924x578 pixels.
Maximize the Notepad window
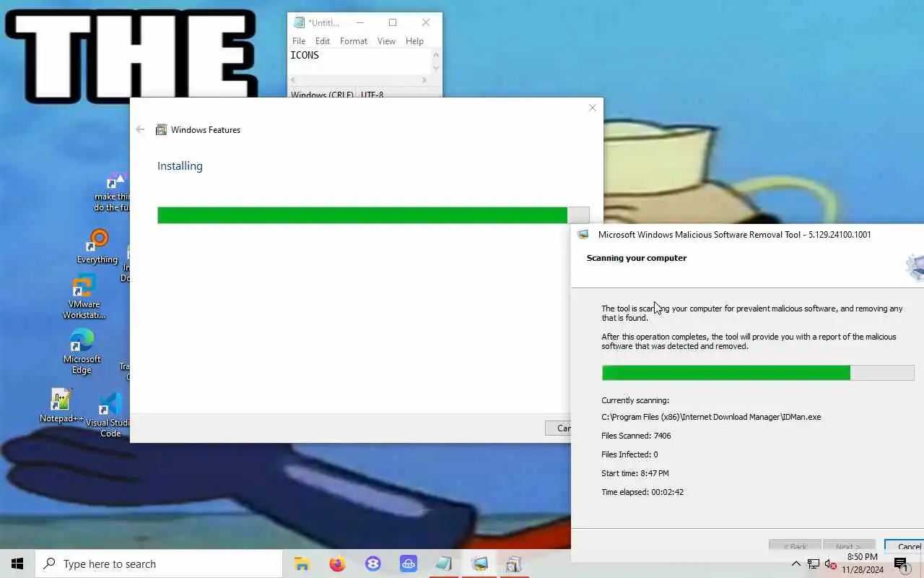393,22
